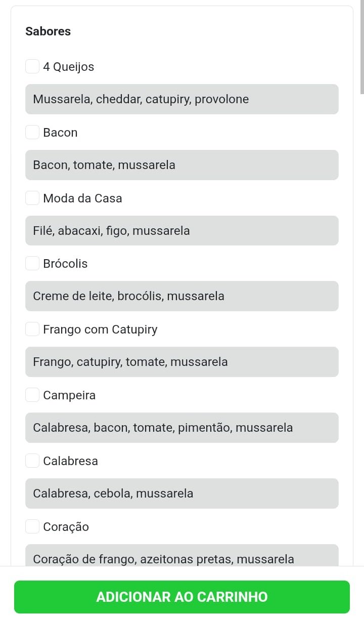Click the 'Creme de leite, brocólis, mussarela' box

pyautogui.click(x=181, y=296)
